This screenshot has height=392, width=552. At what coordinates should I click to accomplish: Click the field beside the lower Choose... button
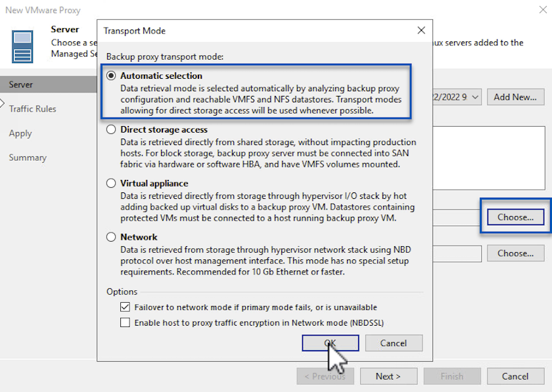point(457,253)
